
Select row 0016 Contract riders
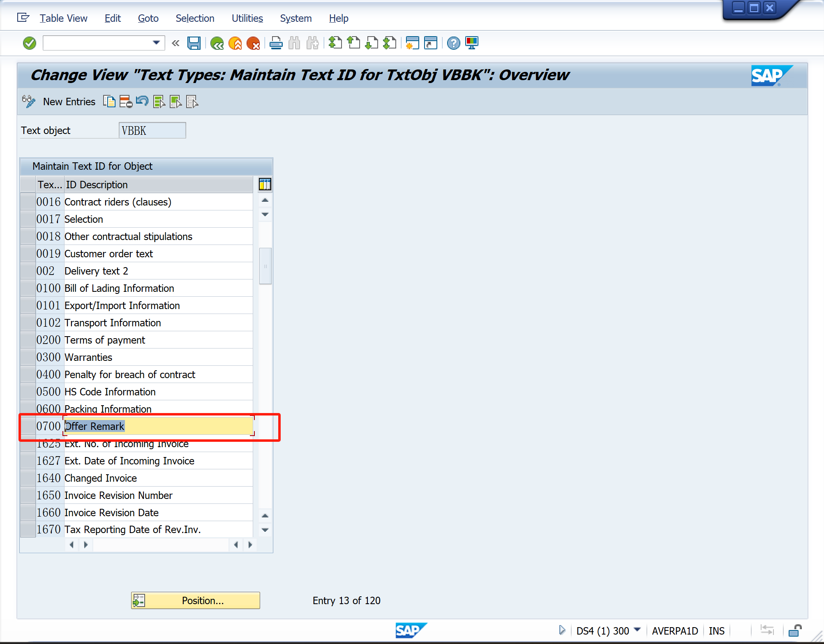(x=28, y=202)
